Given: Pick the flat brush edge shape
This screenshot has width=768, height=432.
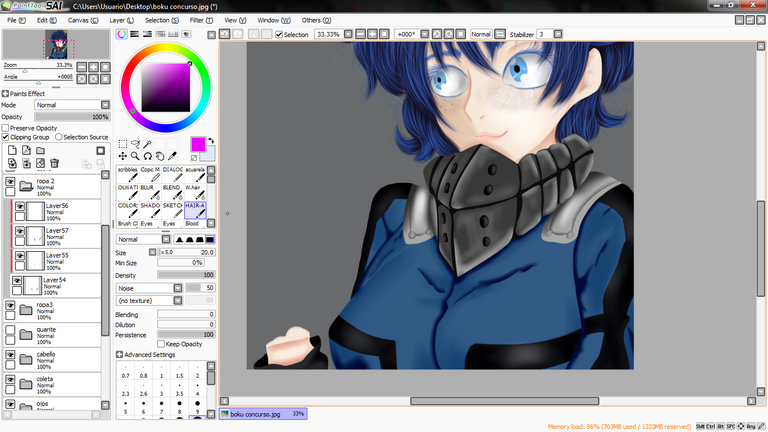Looking at the screenshot, I should pyautogui.click(x=210, y=239).
